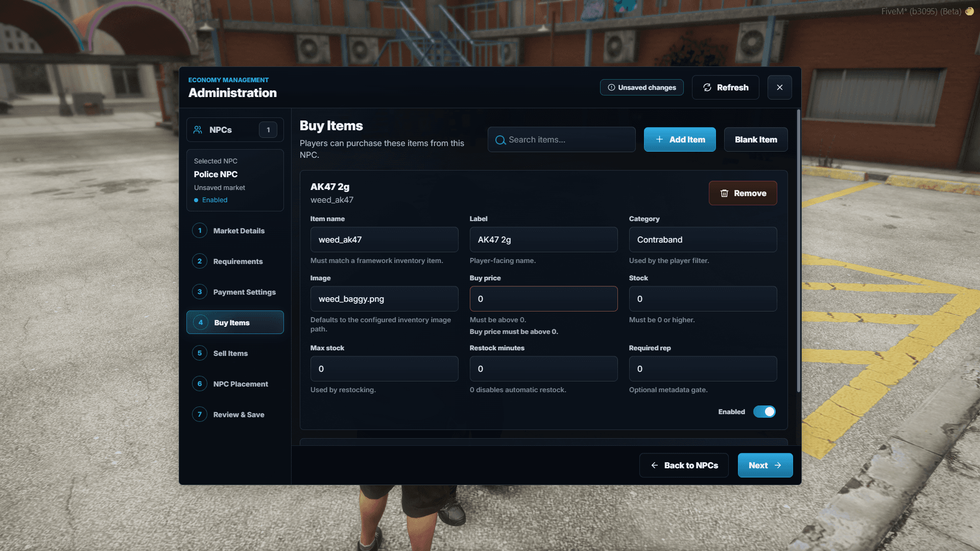The height and width of the screenshot is (551, 980).
Task: Click the 'Buy Items' page heading
Action: tap(331, 126)
